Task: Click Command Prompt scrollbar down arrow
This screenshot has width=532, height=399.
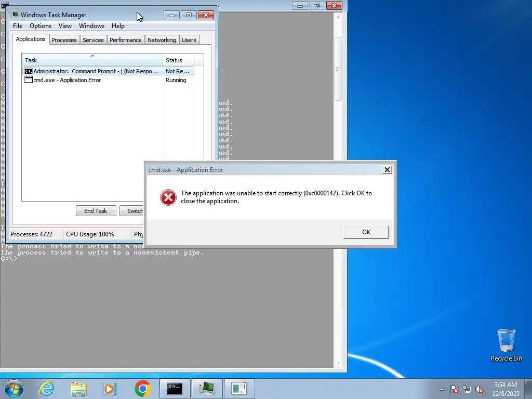Action: point(338,363)
